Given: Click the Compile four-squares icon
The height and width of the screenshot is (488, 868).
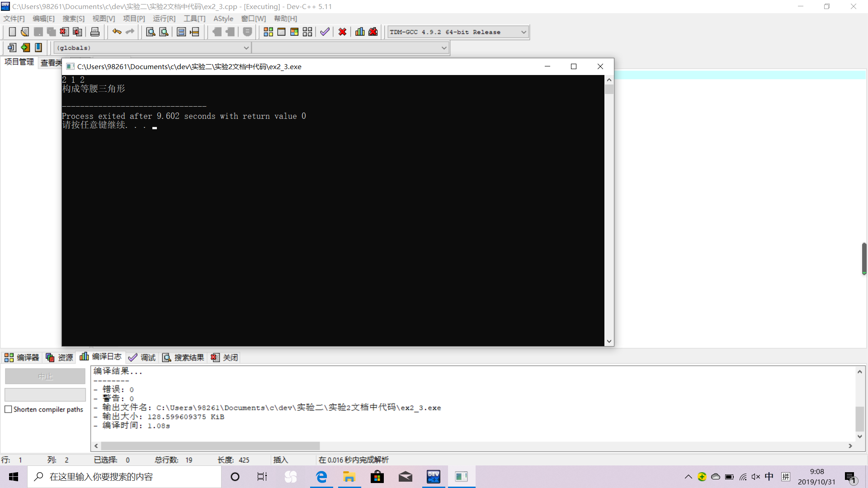Looking at the screenshot, I should 268,32.
